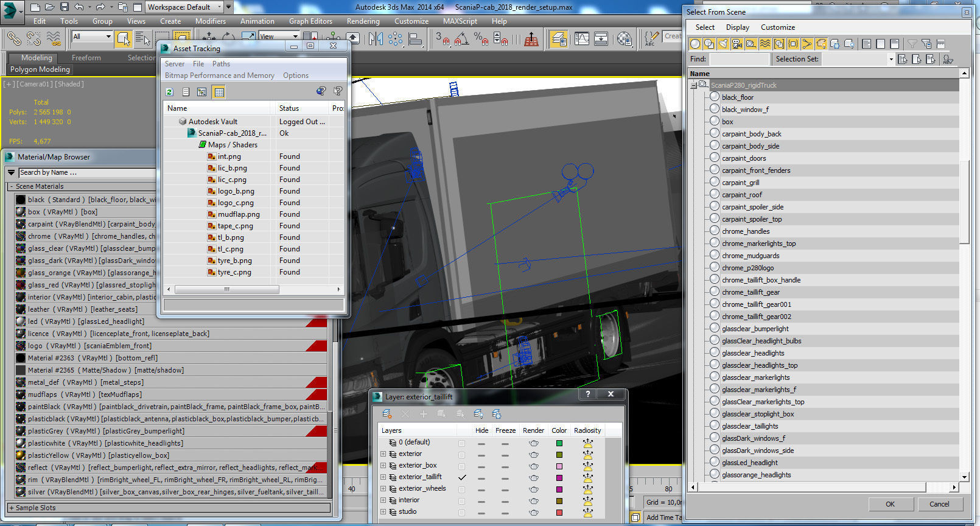Click Refresh in Asset Tracking toolbar
This screenshot has width=980, height=526.
tap(169, 92)
